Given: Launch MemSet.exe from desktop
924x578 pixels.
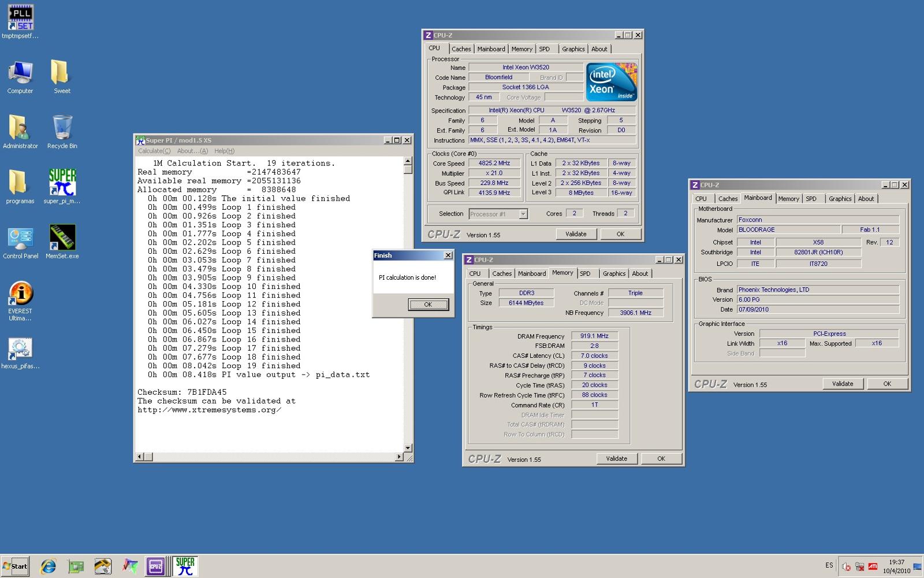Looking at the screenshot, I should pos(62,242).
